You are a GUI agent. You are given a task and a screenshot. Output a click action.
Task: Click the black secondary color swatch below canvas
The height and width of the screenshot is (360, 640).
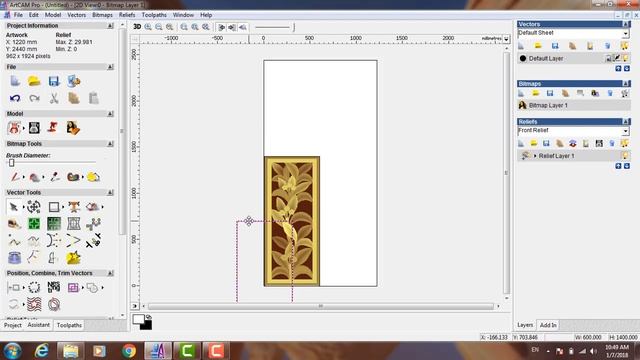(147, 325)
